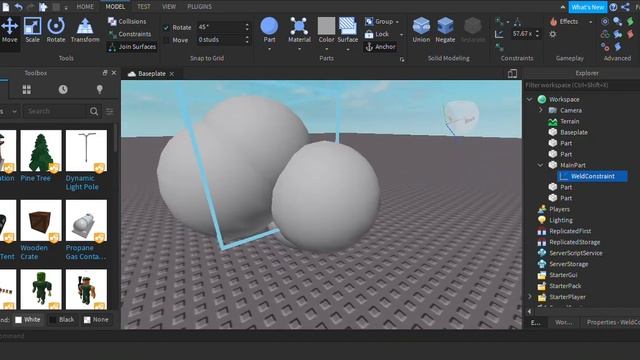640x360 pixels.
Task: Collapse the Workspace tree node
Action: (x=529, y=99)
